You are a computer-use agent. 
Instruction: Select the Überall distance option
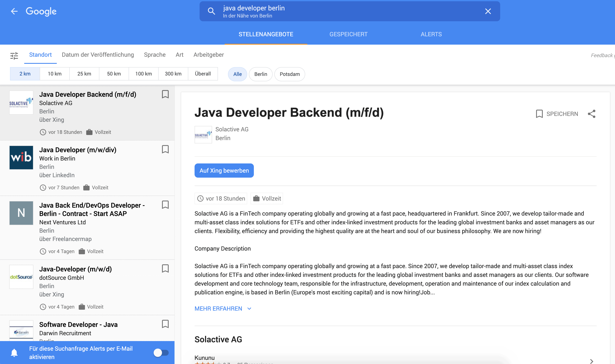203,74
